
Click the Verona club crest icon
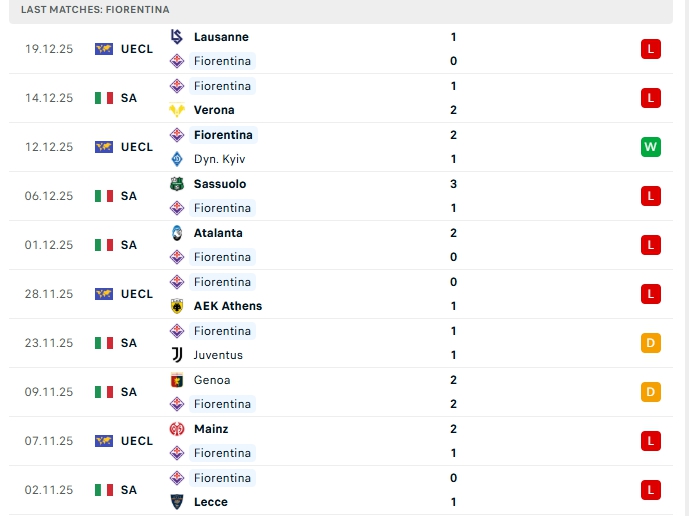(177, 110)
